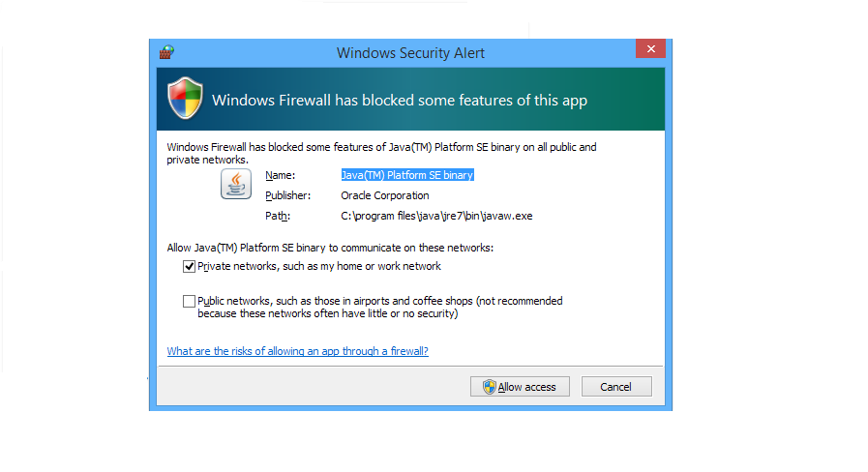The image size is (868, 472).
Task: Click the description paragraph below the banner
Action: tap(381, 153)
